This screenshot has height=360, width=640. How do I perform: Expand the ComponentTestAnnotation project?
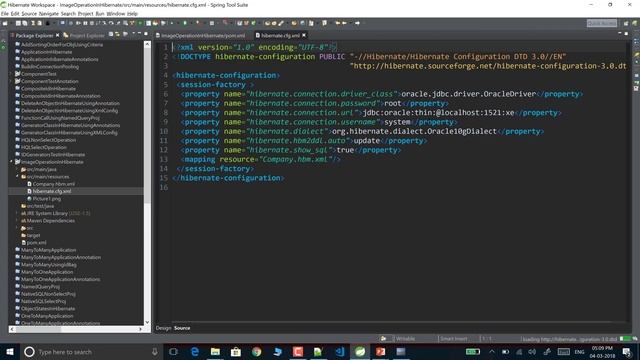click(x=11, y=81)
